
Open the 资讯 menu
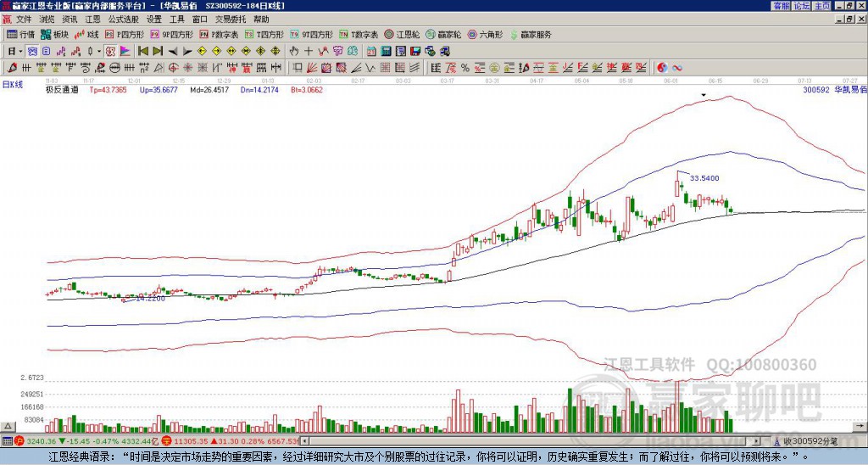point(70,20)
